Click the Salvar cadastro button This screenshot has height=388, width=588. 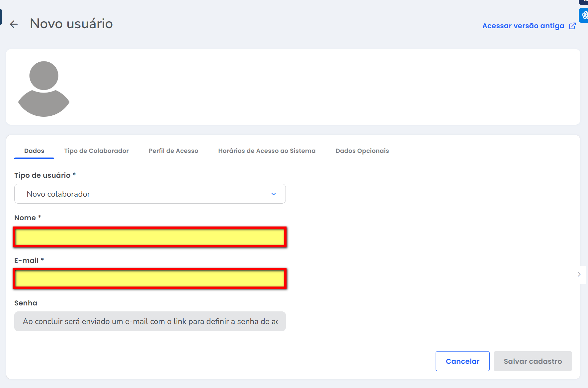pyautogui.click(x=533, y=361)
